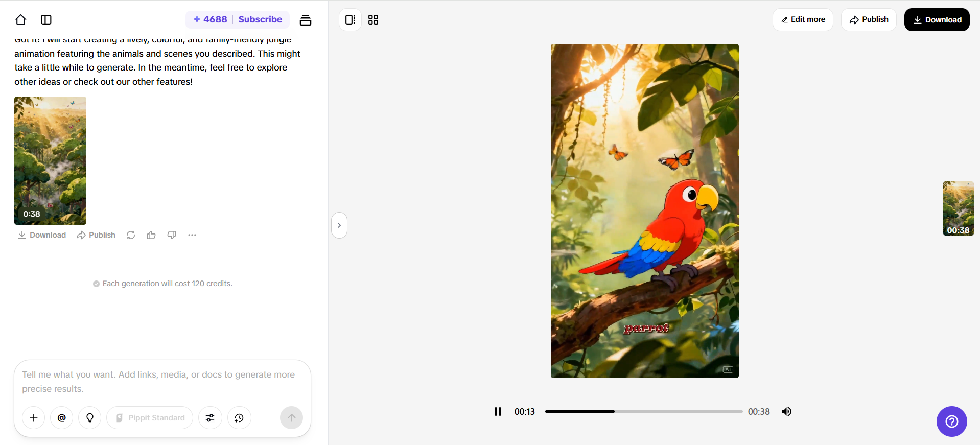Open the credits balance 4688
Screen dimensions: 980x445
pos(210,19)
